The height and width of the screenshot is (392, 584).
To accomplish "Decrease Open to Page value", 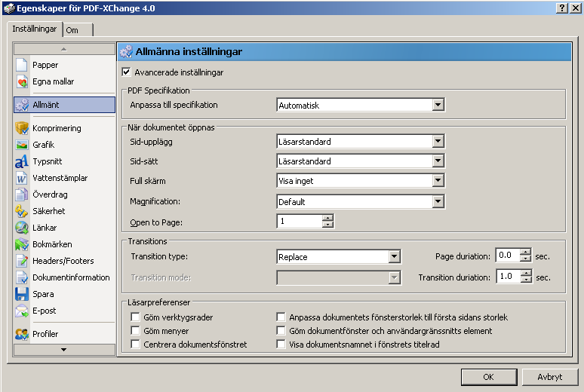I will click(327, 225).
